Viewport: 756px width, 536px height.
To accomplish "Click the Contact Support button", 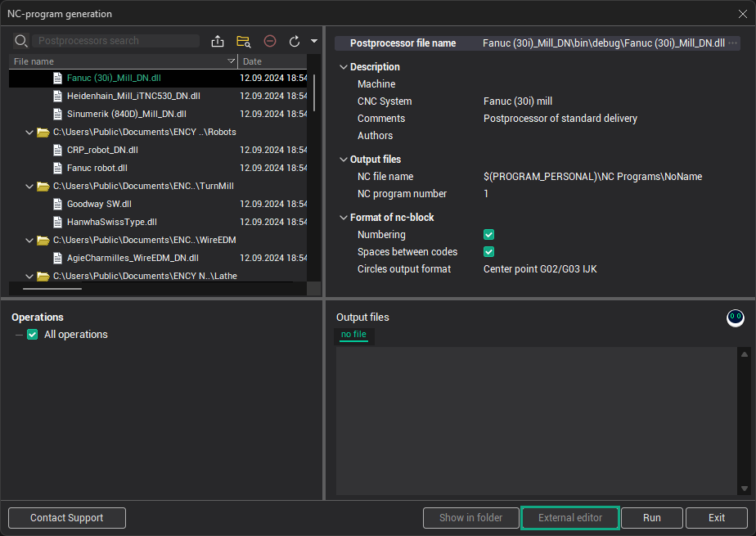I will (67, 518).
